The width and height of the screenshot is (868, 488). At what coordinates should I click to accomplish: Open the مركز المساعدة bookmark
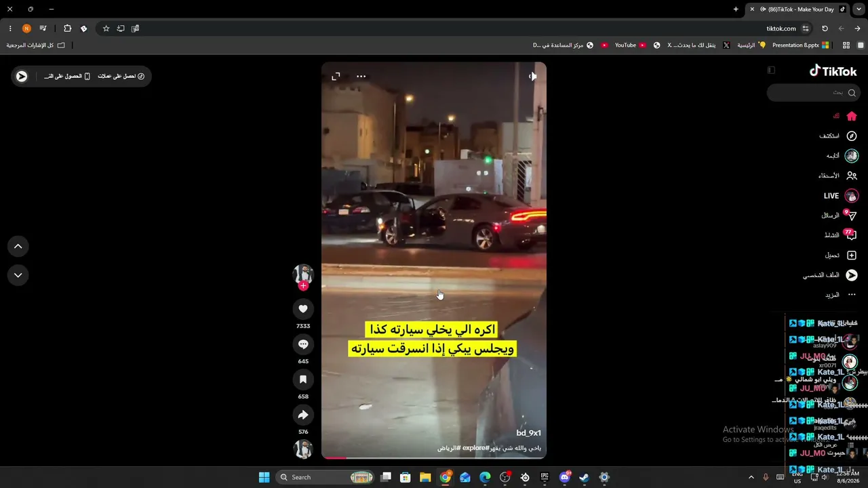tap(563, 45)
